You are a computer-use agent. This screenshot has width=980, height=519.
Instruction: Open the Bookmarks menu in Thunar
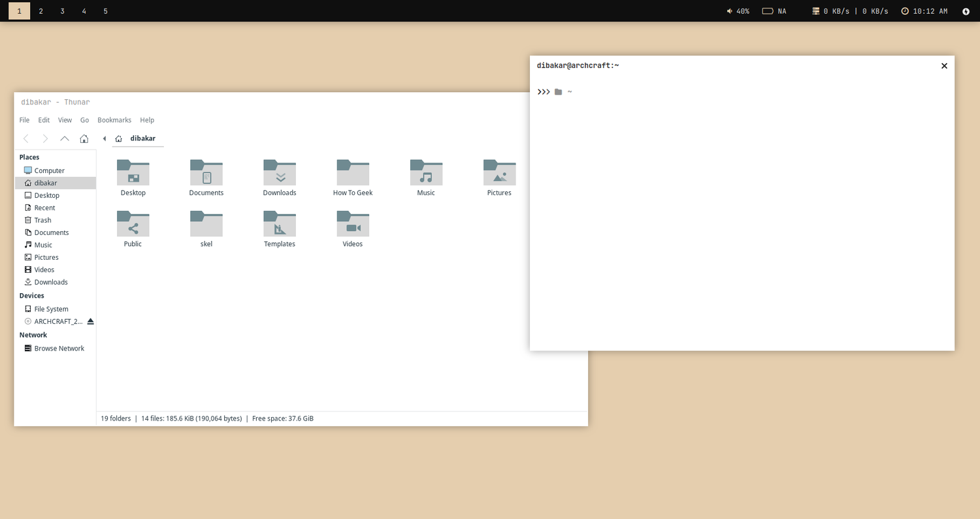coord(114,120)
